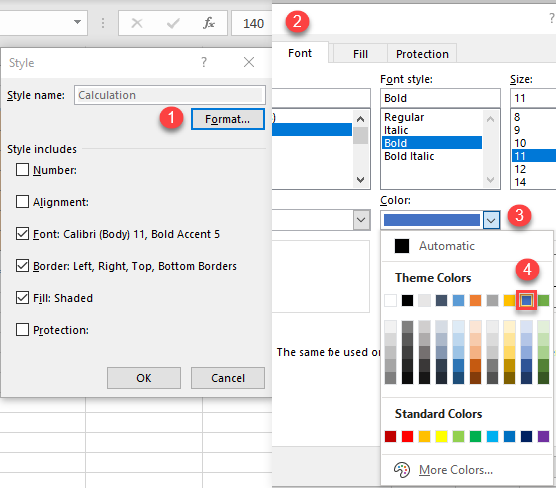The width and height of the screenshot is (556, 488).
Task: Open the Insert Function fx icon
Action: tap(209, 23)
